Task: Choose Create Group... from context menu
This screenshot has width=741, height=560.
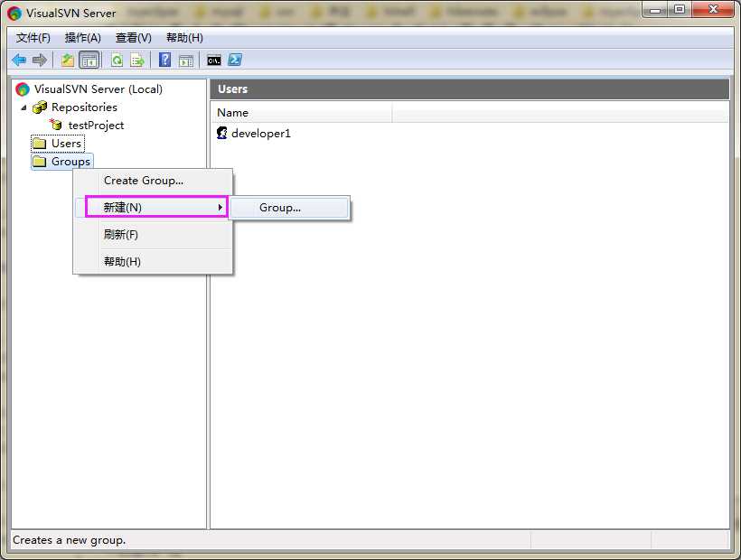Action: pos(153,181)
